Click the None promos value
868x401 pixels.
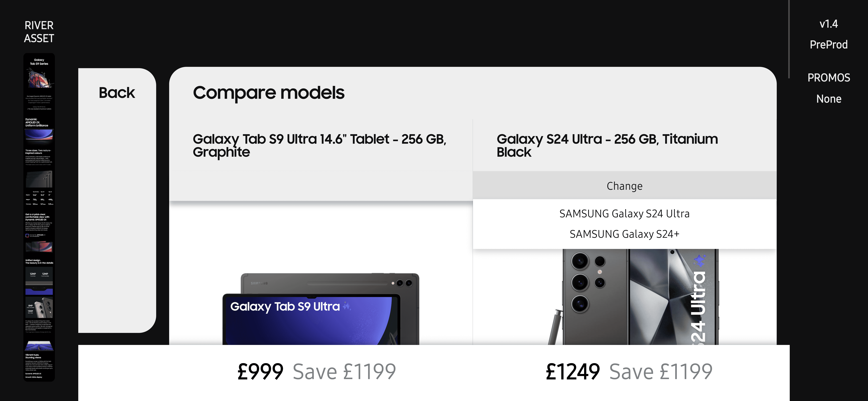click(x=829, y=99)
